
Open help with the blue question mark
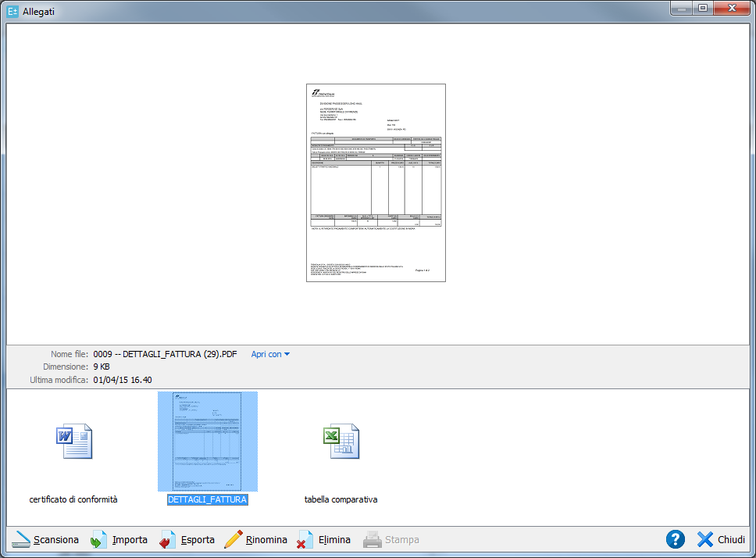click(676, 540)
